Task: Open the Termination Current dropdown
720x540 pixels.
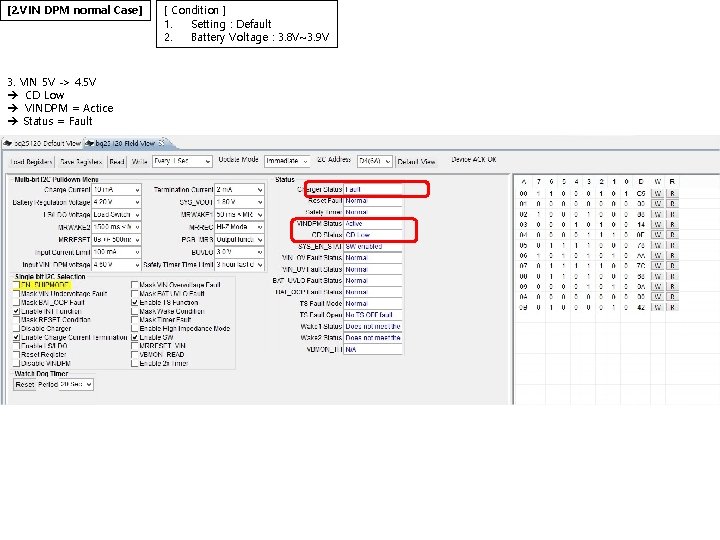Action: (x=239, y=190)
